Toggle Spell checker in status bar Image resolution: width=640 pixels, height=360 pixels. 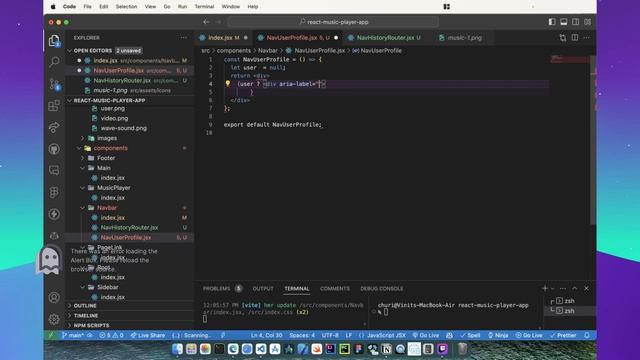pyautogui.click(x=470, y=336)
